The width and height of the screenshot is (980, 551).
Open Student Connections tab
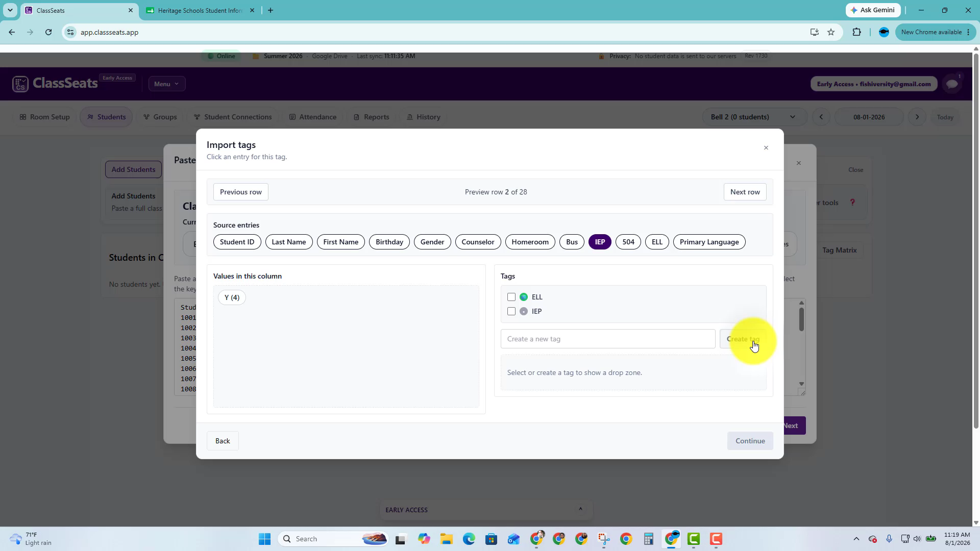(x=233, y=117)
